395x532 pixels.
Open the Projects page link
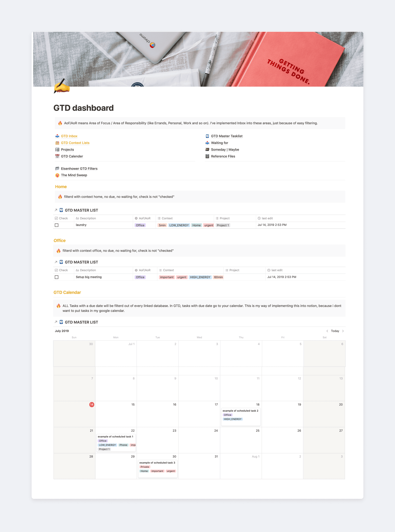[x=67, y=149]
